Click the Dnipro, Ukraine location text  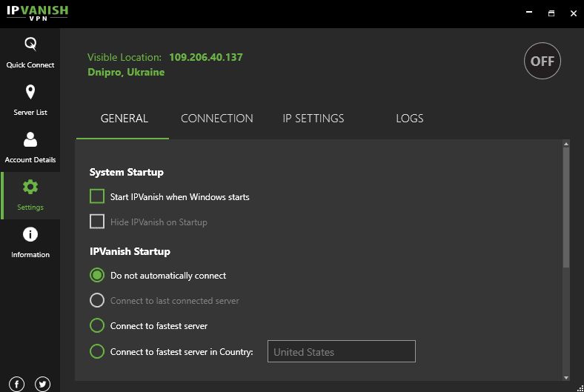pos(126,72)
